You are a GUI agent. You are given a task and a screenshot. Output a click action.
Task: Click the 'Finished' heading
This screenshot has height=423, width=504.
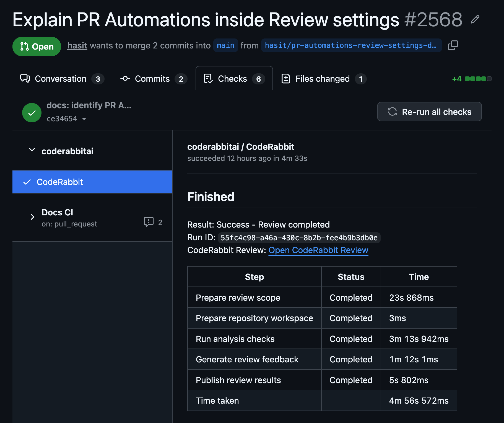click(211, 197)
